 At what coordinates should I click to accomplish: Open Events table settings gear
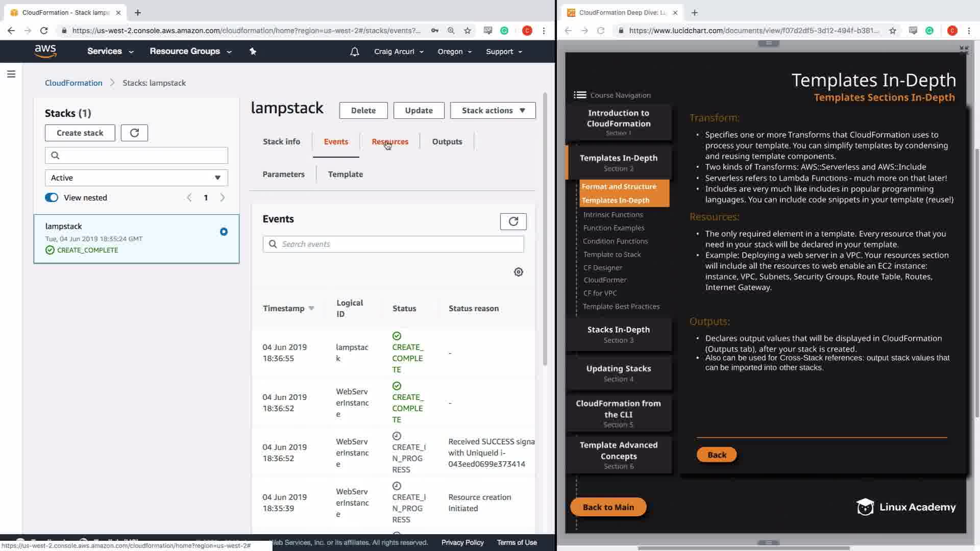coord(518,272)
